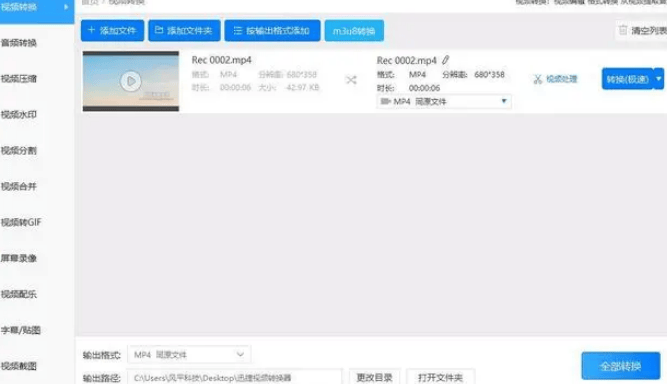Click the shuffle arrows icon between file details

point(351,80)
